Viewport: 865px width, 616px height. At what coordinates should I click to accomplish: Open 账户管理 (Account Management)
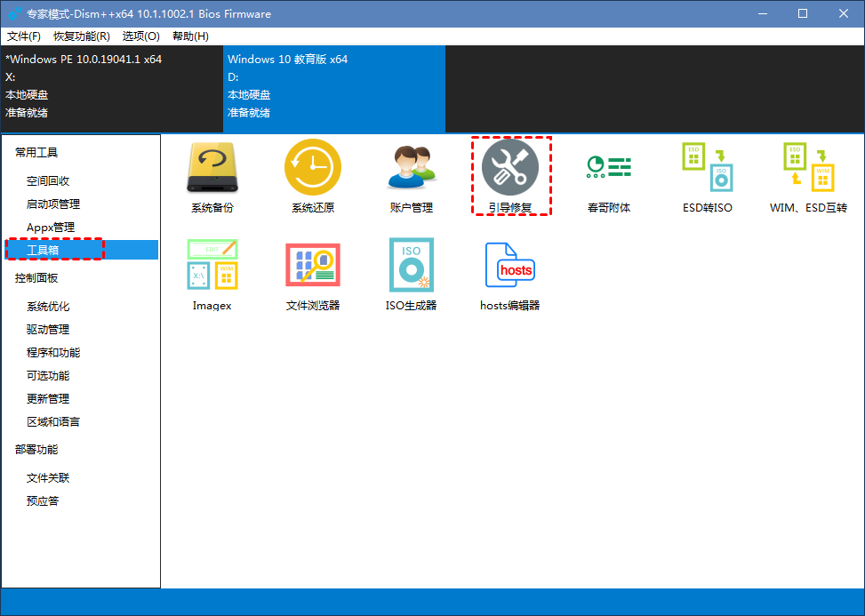point(412,175)
